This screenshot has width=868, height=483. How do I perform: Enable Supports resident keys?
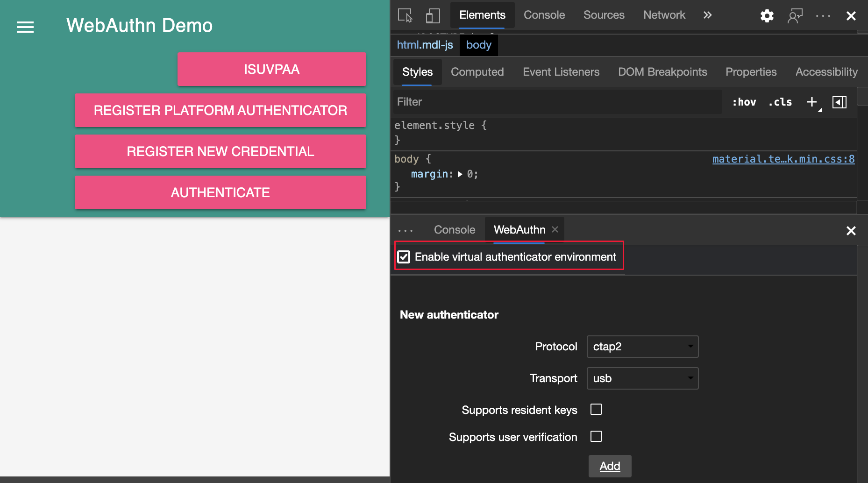click(x=596, y=409)
